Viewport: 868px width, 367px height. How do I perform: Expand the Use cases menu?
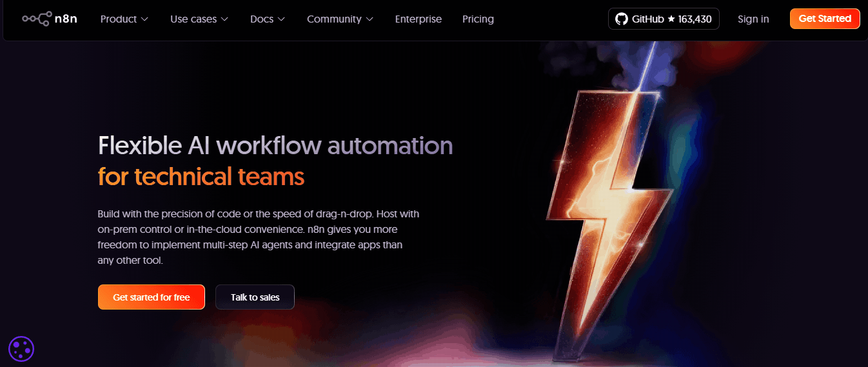(199, 19)
